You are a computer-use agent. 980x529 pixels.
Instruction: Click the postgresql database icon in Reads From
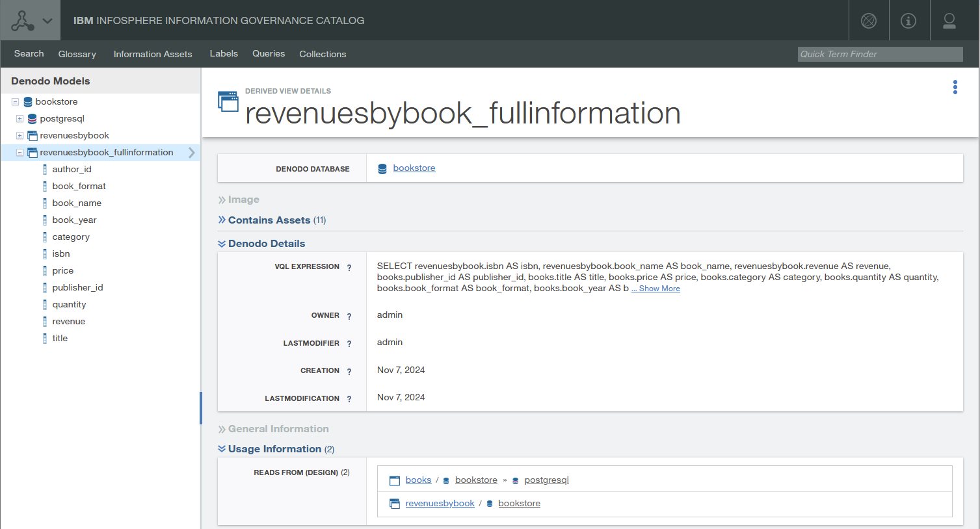[x=516, y=481]
